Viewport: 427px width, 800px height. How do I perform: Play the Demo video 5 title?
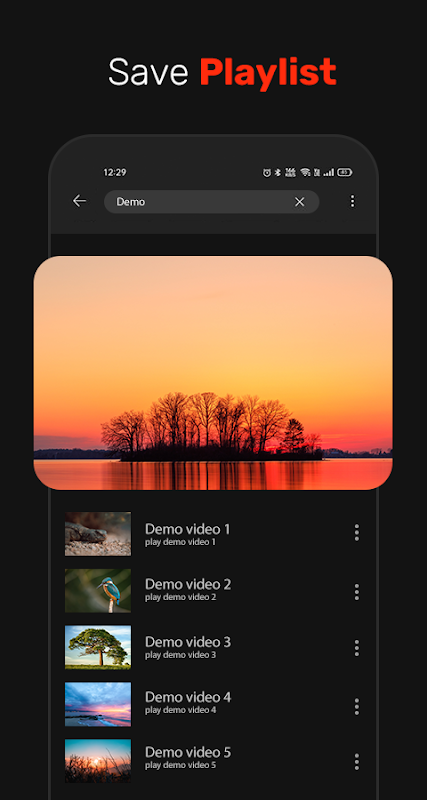pos(188,752)
